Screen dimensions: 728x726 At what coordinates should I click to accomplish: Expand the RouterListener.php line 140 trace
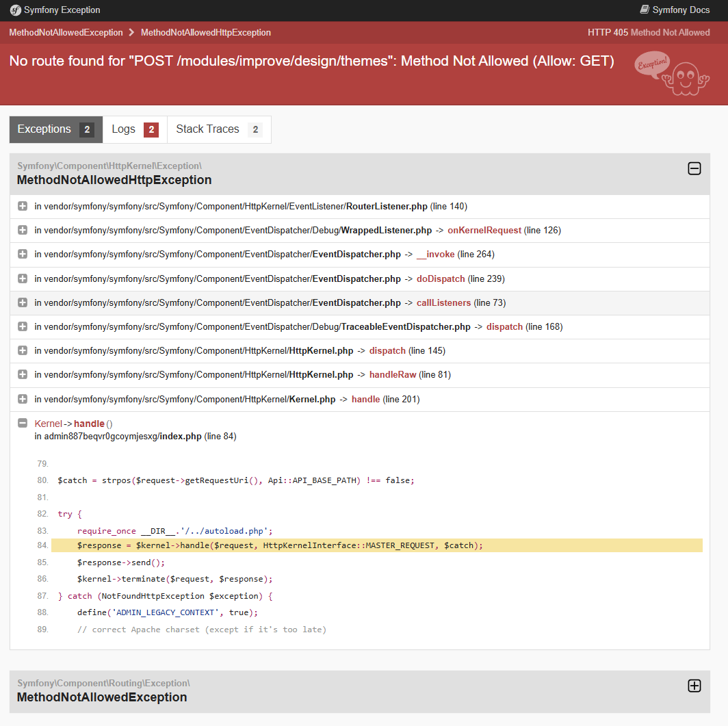pos(23,206)
